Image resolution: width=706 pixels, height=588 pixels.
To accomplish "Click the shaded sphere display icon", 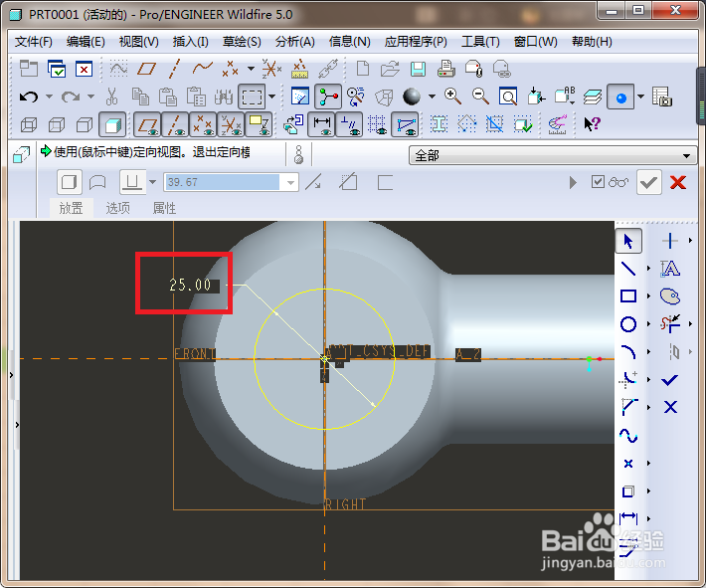I will click(412, 97).
